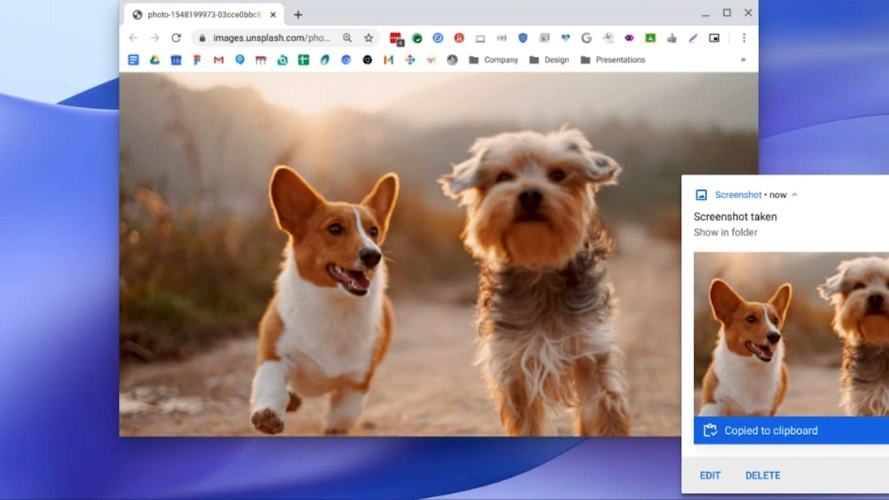The image size is (889, 500).
Task: Click the zoom magnifier in the address bar
Action: [x=347, y=38]
